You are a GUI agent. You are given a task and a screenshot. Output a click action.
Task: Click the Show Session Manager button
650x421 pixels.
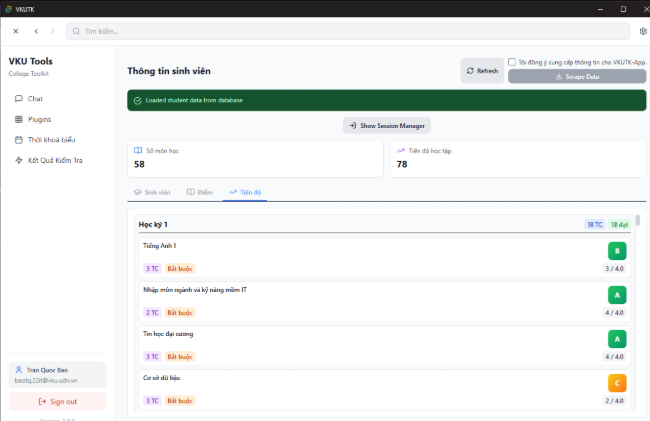(x=387, y=126)
